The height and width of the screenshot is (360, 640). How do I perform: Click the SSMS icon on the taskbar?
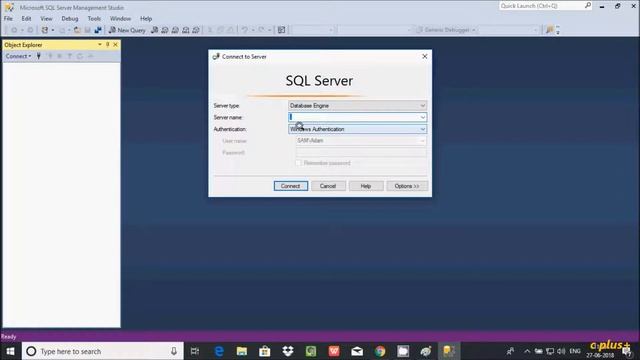[x=449, y=351]
